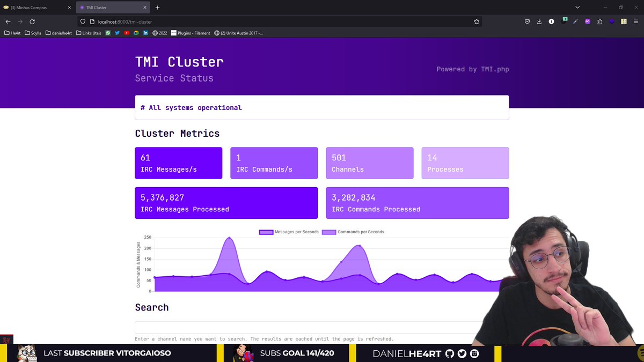Image resolution: width=644 pixels, height=362 pixels.
Task: Click the channel Search input field
Action: pos(322,327)
